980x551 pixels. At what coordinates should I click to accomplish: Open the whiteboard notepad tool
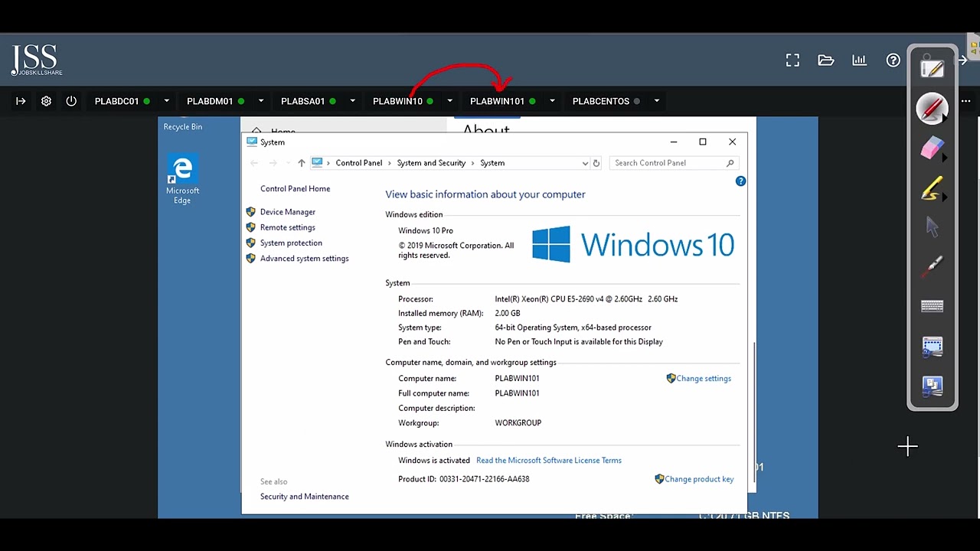point(932,69)
